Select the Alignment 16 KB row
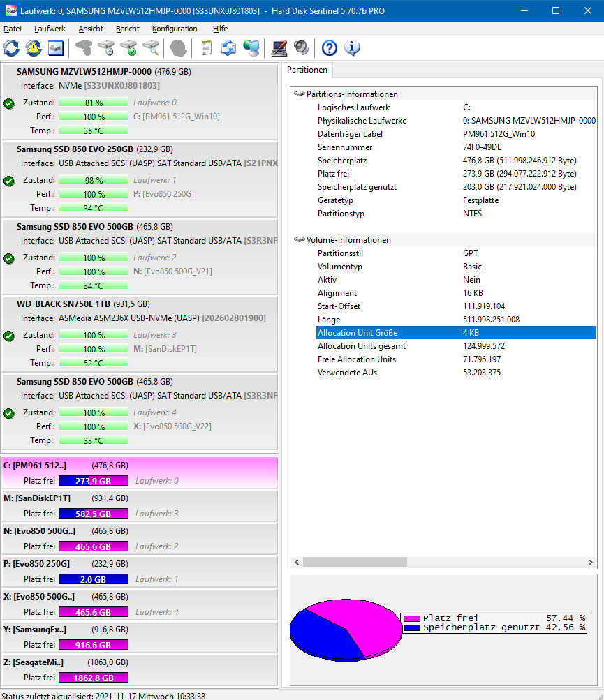Screen dimensions: 604x700 click(x=456, y=293)
